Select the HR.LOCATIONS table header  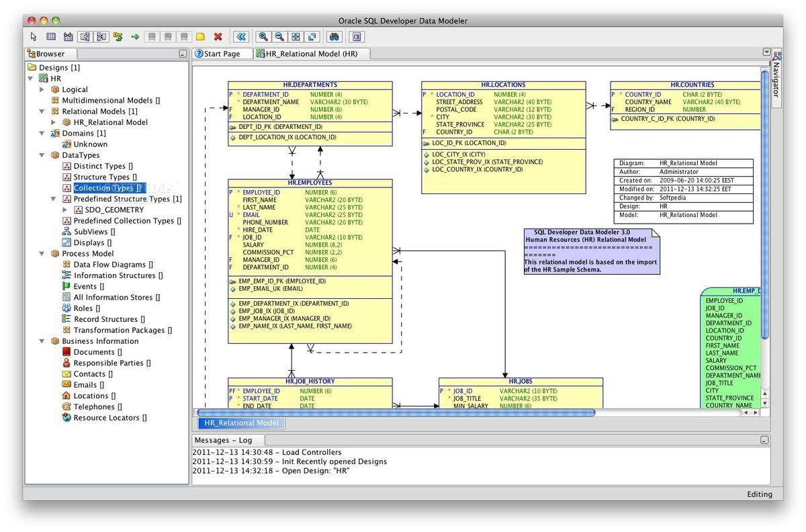[503, 85]
